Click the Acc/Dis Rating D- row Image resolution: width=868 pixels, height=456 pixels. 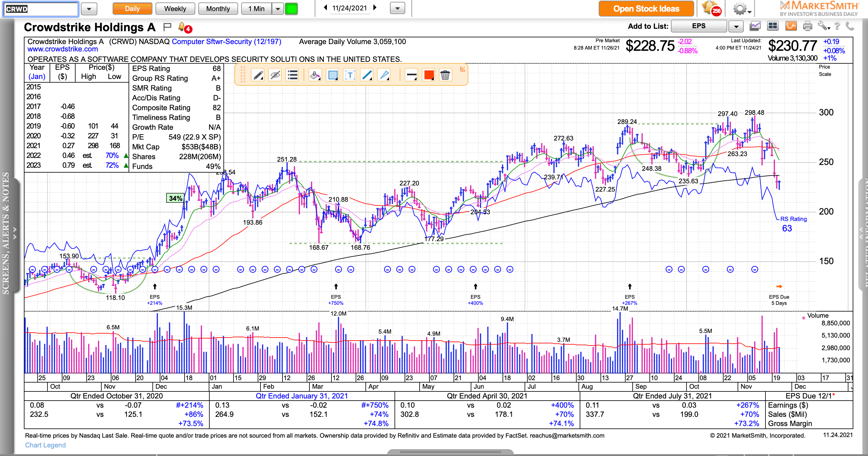tap(176, 98)
